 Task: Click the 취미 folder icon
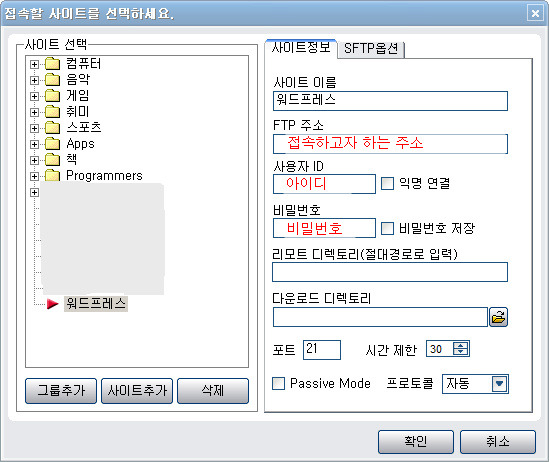[x=53, y=111]
